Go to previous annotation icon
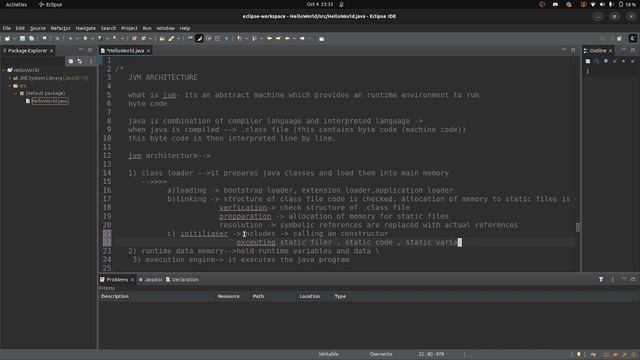 254,38
